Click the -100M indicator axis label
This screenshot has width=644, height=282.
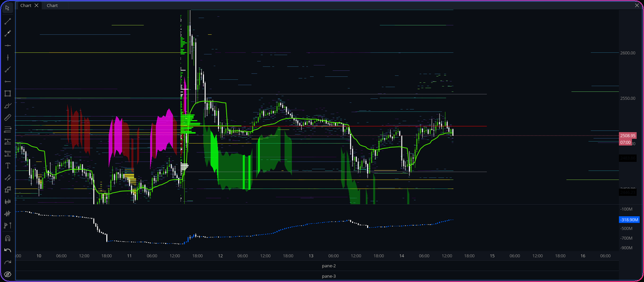[627, 209]
